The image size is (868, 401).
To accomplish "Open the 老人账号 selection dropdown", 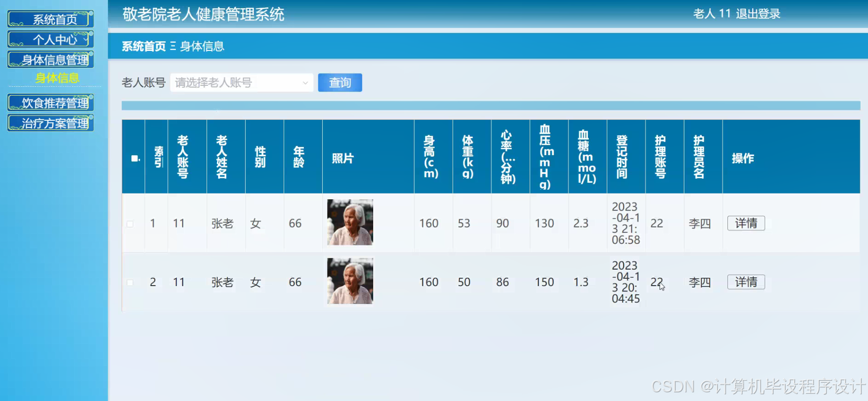I will pos(241,82).
